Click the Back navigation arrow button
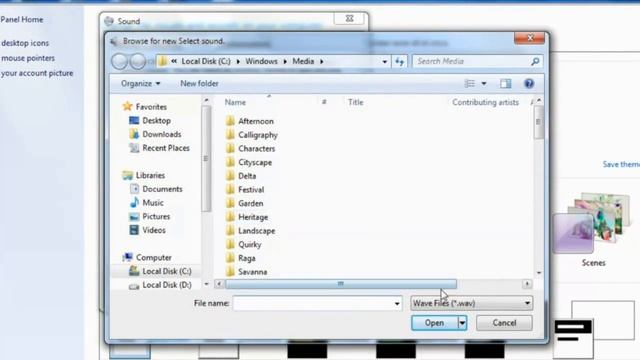Image resolution: width=640 pixels, height=360 pixels. (x=120, y=62)
